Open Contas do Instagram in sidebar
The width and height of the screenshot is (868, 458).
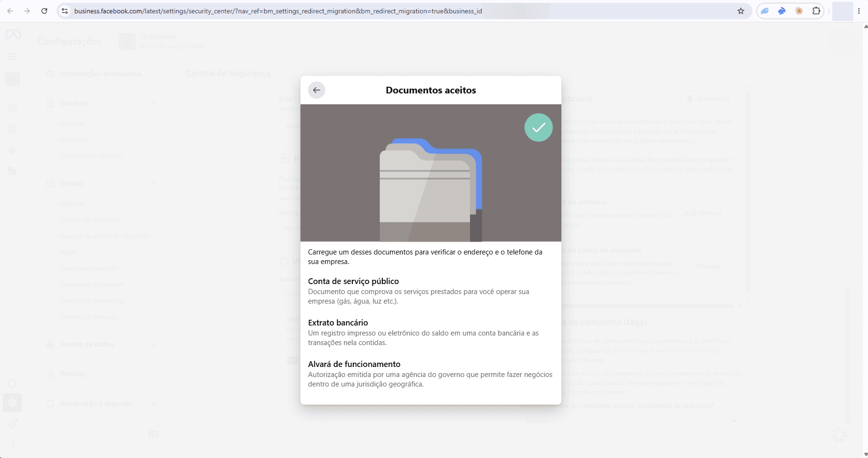(92, 285)
